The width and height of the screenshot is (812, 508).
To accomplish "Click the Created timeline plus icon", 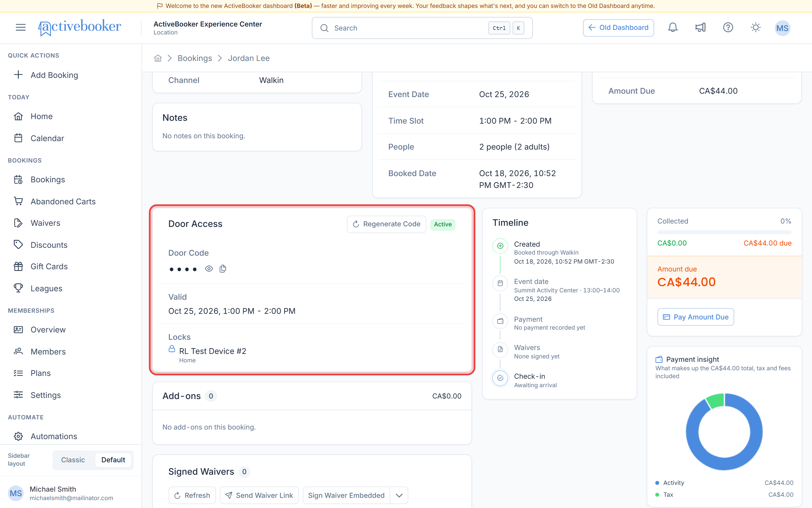I will pos(500,246).
